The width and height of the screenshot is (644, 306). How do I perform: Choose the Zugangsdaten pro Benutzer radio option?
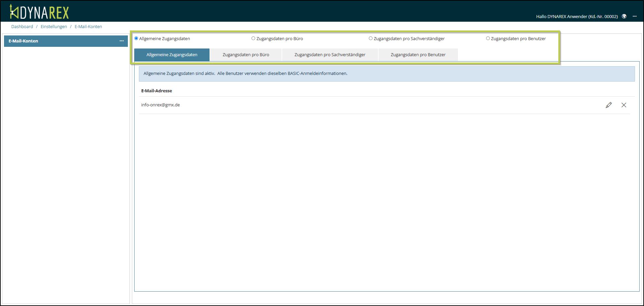pos(488,38)
